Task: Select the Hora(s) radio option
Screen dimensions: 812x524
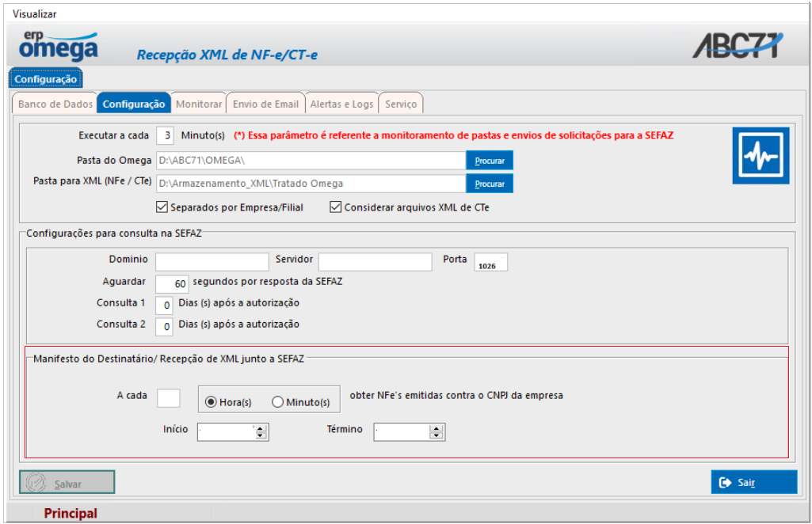Action: tap(211, 402)
